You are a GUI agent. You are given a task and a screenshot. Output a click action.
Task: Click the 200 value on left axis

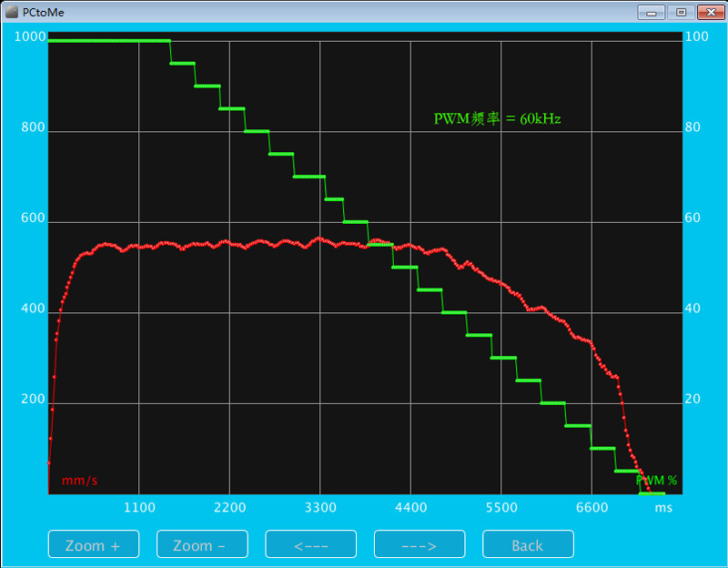tap(34, 399)
